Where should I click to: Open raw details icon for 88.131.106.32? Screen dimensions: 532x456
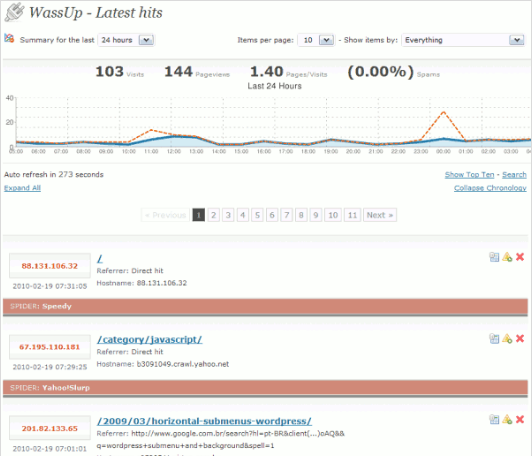[x=494, y=257]
